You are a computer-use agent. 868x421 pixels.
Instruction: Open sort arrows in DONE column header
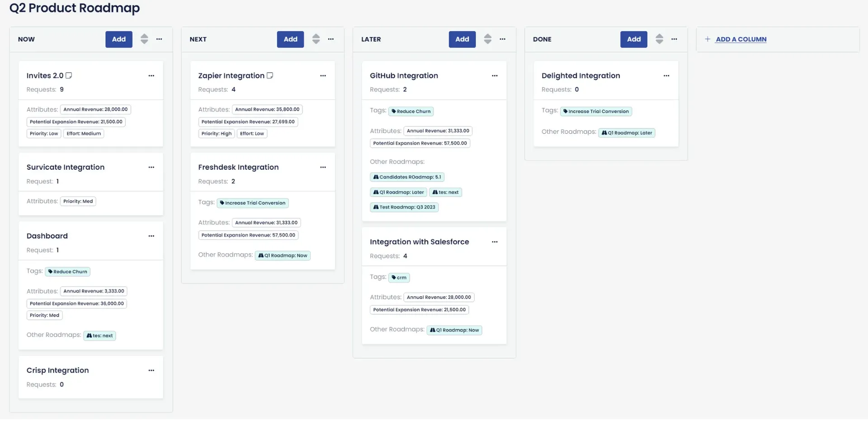coord(659,39)
